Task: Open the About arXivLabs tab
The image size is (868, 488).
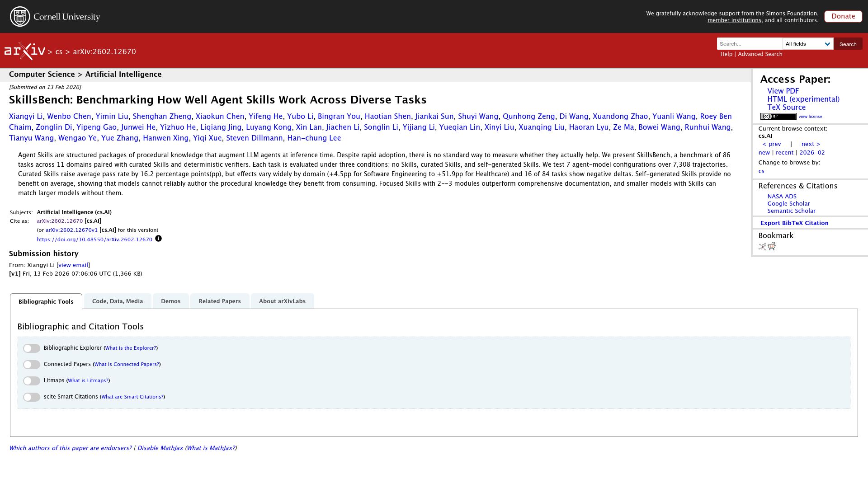Action: point(282,301)
